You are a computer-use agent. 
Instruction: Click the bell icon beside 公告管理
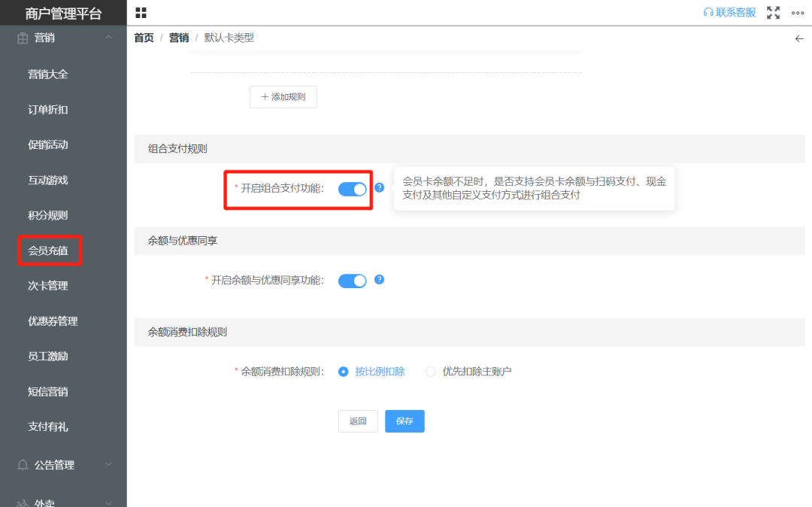[23, 465]
